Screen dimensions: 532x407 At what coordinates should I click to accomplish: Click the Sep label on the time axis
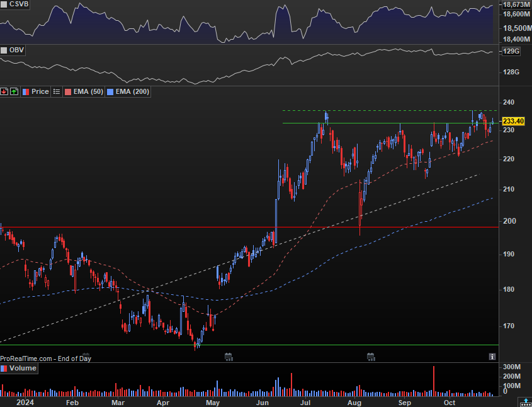(404, 403)
